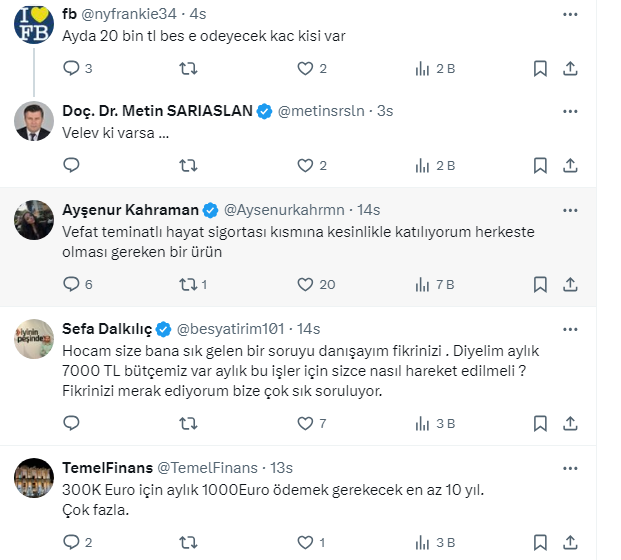
Task: Open more options for fb's tweet
Action: point(570,15)
